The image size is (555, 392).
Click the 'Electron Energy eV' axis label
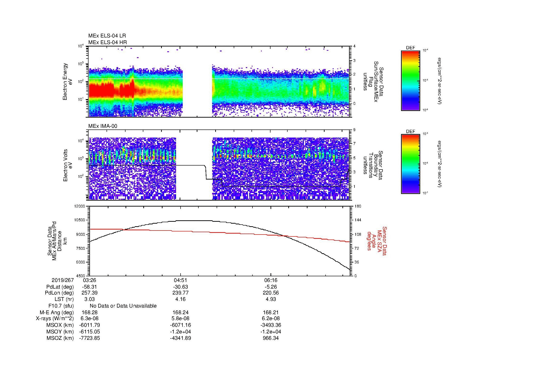68,82
